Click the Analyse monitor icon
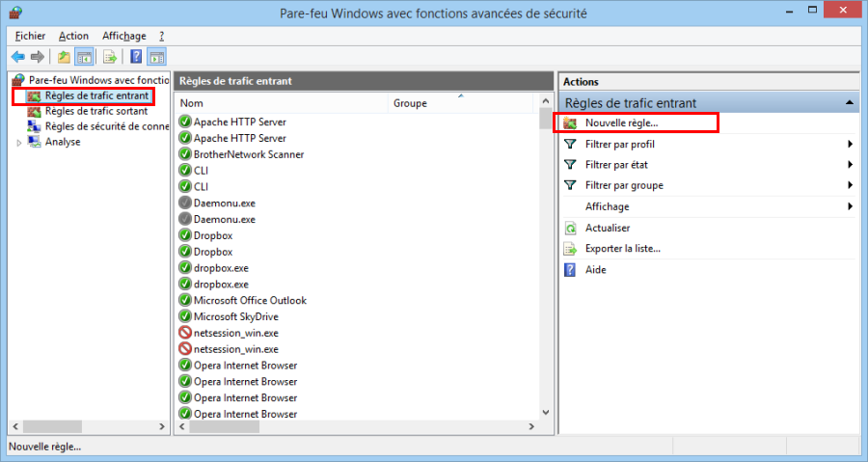868x462 pixels. [x=35, y=142]
